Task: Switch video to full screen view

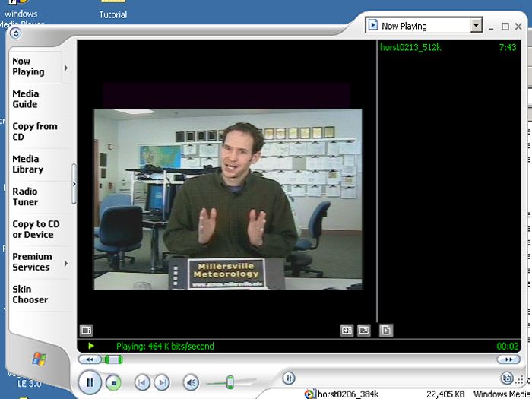Action: 364,330
